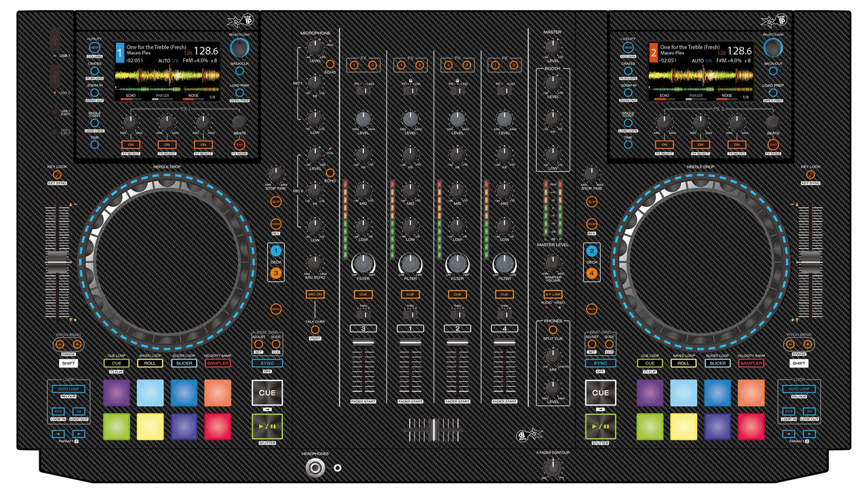This screenshot has height=497, width=868.
Task: Tap the purple top-left performance pad on left deck
Action: tap(116, 393)
